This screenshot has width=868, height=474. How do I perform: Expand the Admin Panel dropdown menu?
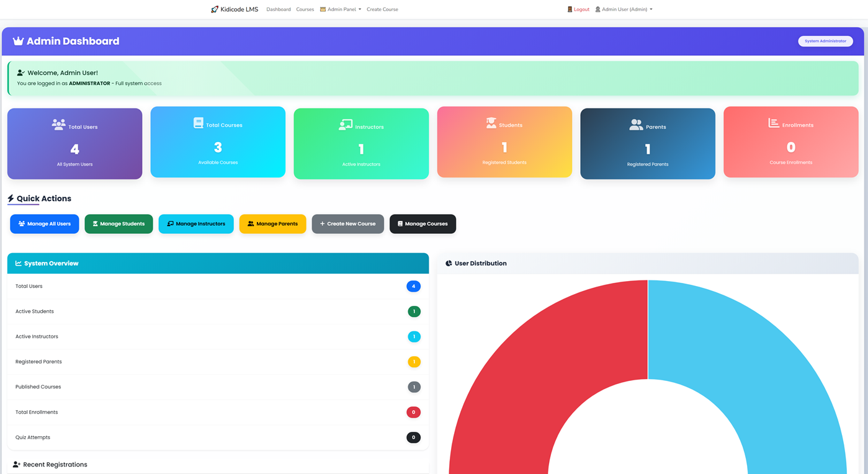click(341, 9)
